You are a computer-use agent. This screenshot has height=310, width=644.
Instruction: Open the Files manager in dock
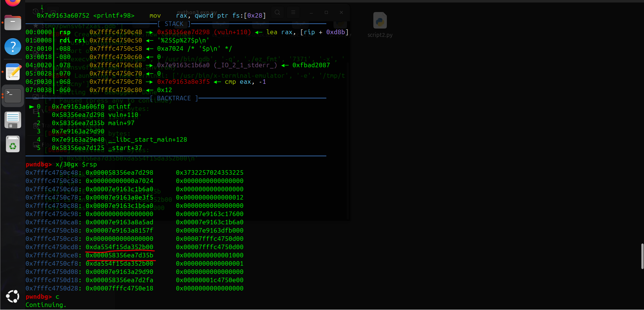coord(13,23)
